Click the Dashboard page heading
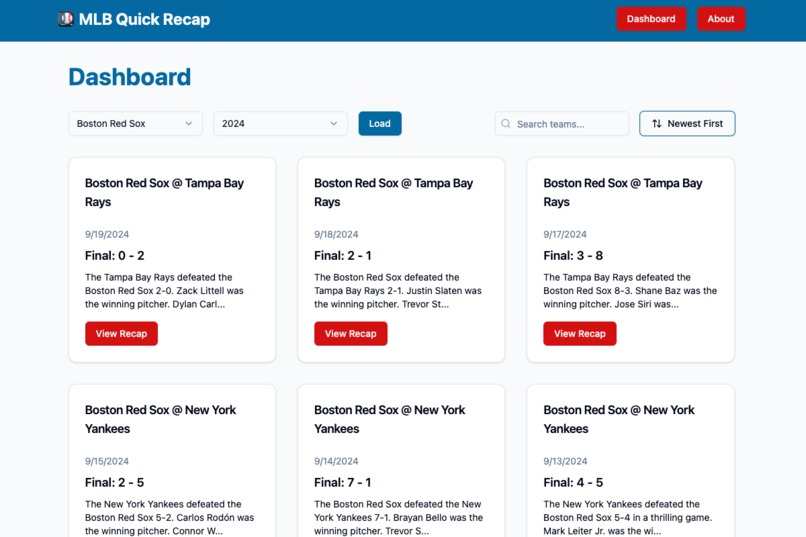The image size is (806, 537). 130,77
